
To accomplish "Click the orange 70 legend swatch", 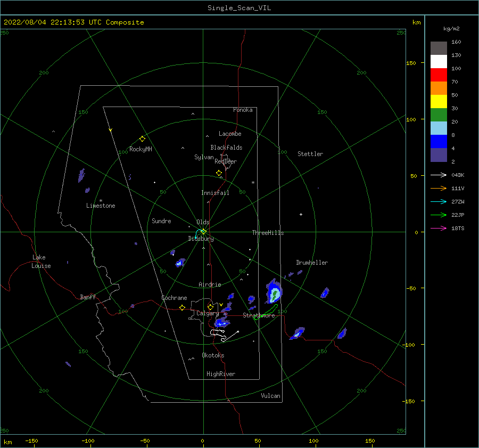I will (x=439, y=88).
